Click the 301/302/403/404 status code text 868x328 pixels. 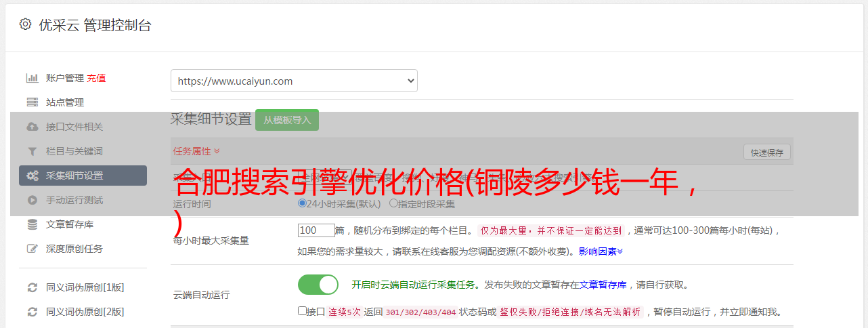point(419,312)
